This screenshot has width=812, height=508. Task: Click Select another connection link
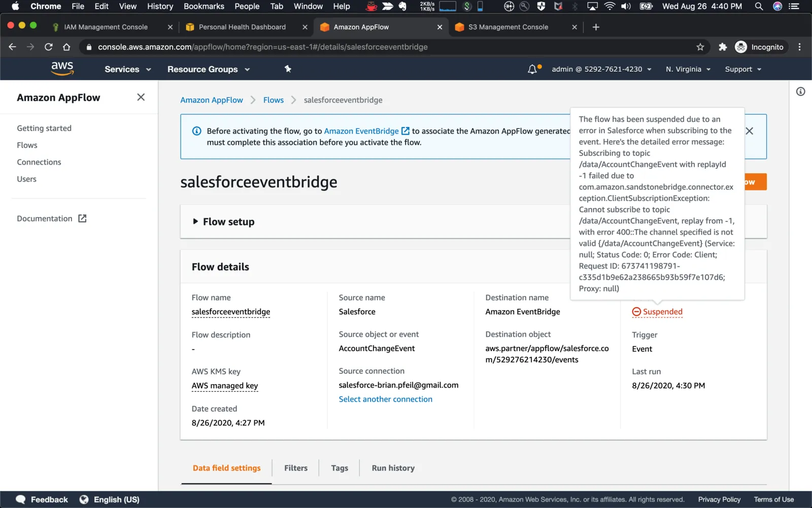tap(386, 399)
